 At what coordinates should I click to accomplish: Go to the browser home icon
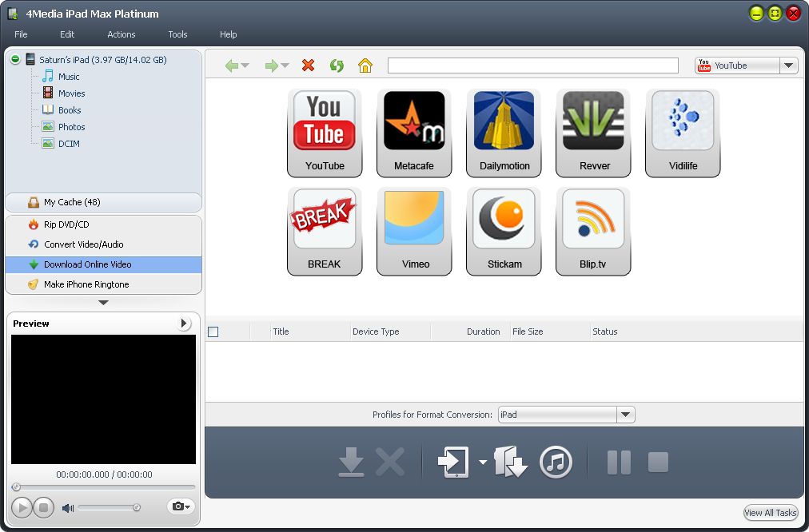[x=365, y=66]
